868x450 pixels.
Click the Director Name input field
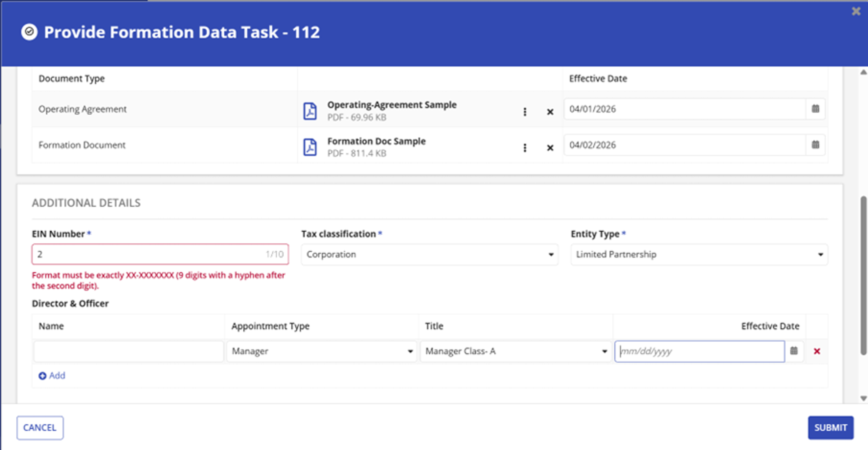coord(128,351)
